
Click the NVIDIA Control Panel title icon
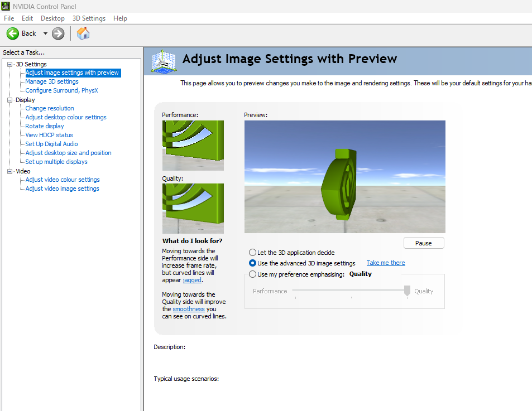[6, 6]
